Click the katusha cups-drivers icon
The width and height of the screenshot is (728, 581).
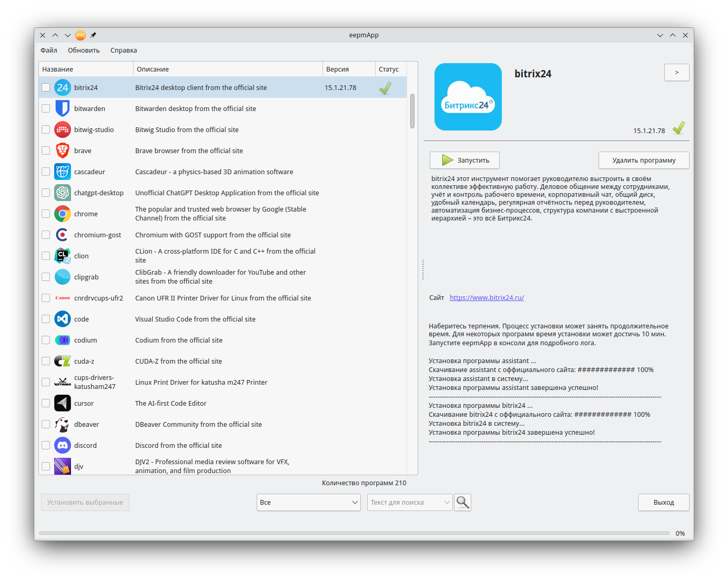(x=63, y=382)
